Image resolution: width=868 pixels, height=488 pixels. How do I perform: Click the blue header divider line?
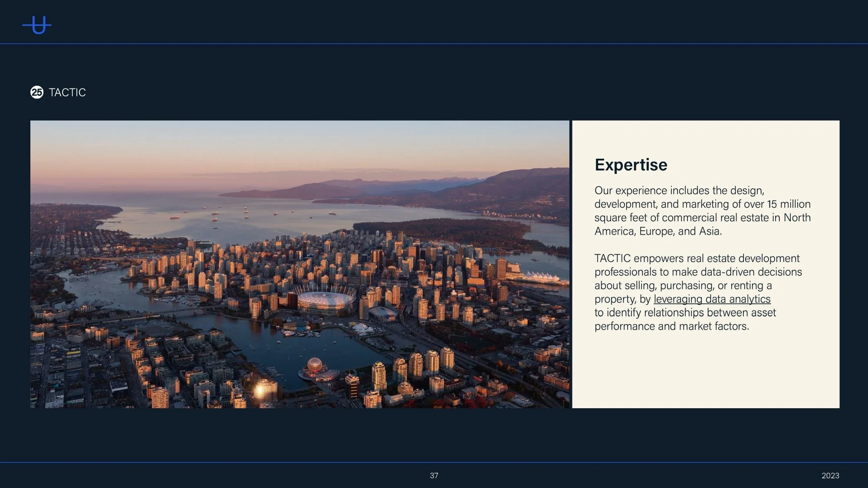coord(434,43)
